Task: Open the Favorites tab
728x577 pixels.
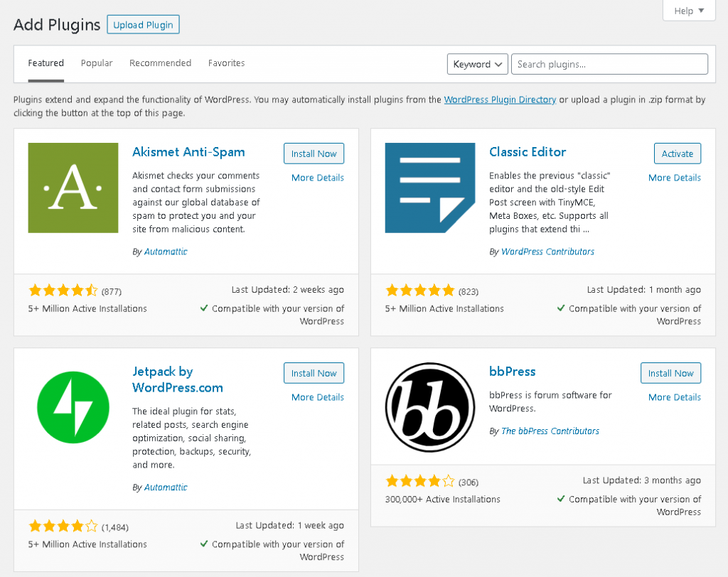Action: click(x=226, y=63)
